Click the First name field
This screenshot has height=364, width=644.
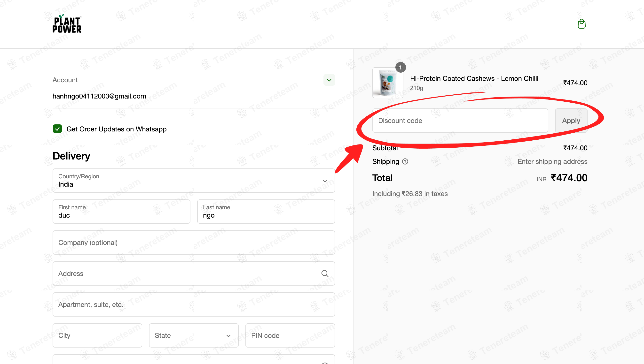[x=121, y=212]
